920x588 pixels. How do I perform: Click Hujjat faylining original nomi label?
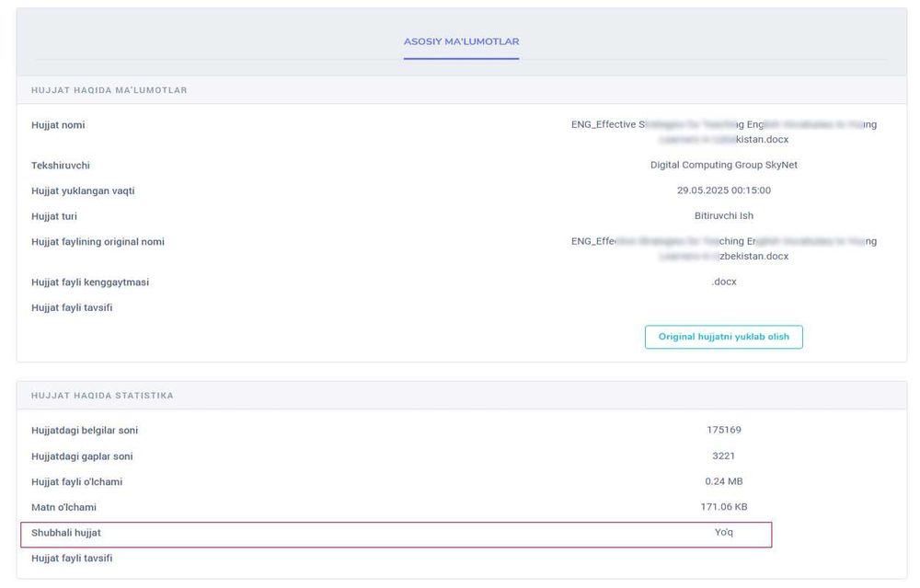coord(98,242)
